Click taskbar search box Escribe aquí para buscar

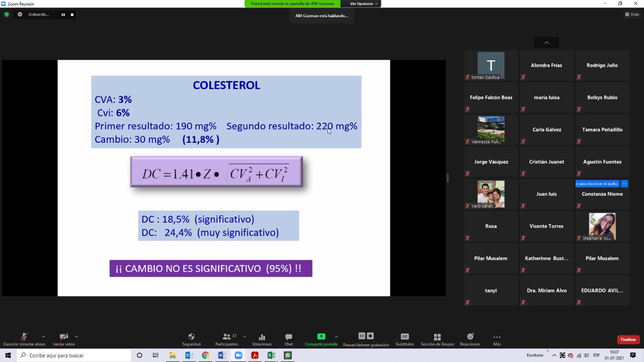[x=73, y=355]
